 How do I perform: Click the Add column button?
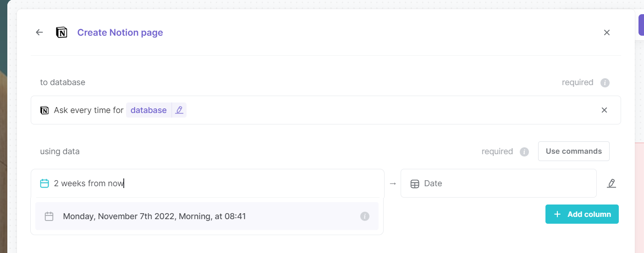582,214
